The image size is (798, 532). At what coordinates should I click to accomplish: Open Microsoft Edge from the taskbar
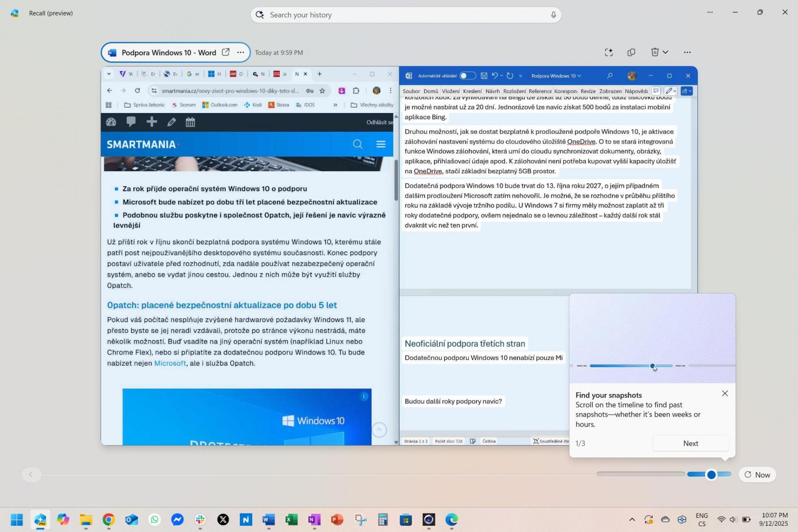coord(451,520)
